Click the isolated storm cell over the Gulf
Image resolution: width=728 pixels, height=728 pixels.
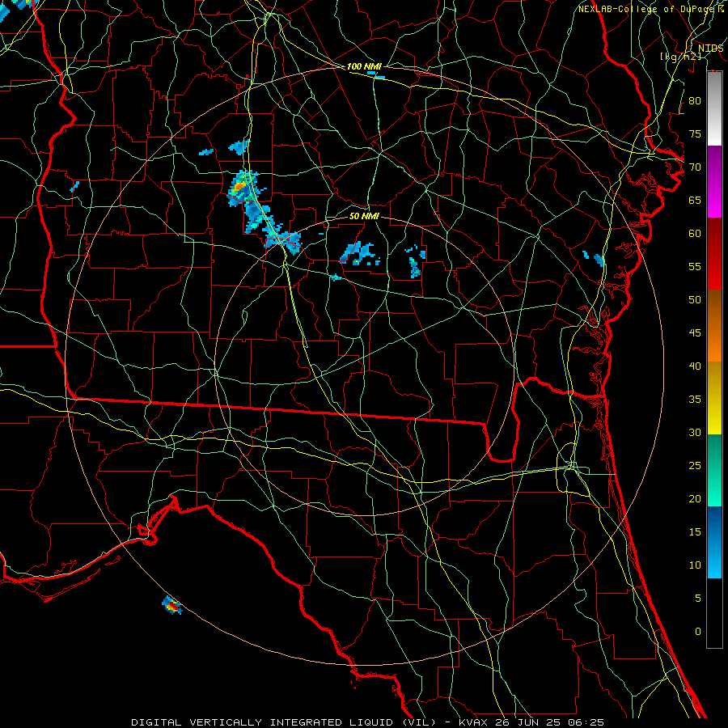point(171,605)
